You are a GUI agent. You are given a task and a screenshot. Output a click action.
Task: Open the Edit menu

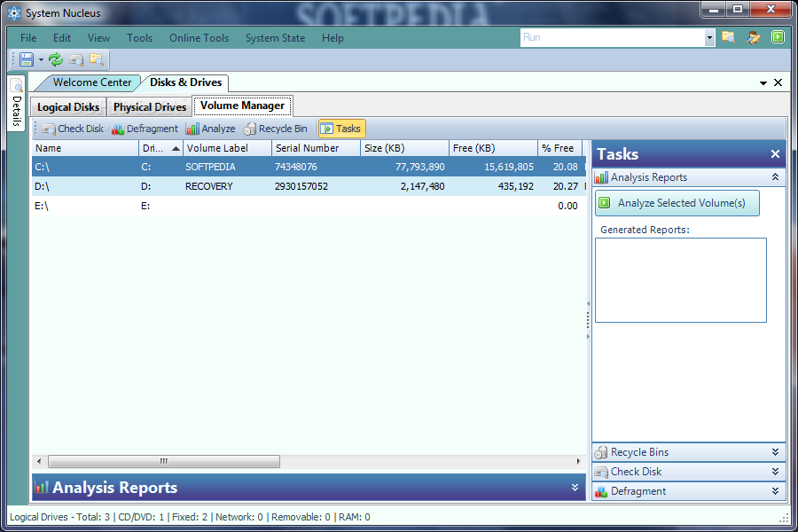click(62, 38)
